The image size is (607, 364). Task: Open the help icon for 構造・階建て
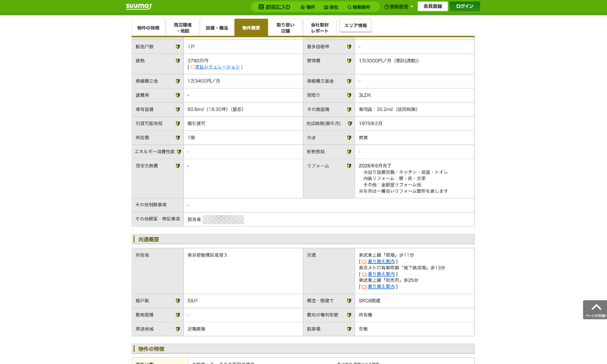349,301
